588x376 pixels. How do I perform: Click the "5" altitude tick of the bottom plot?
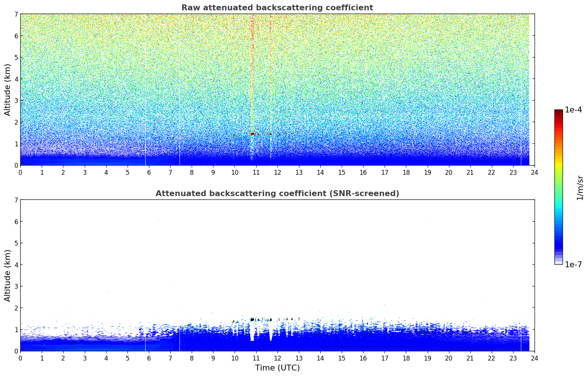[16, 243]
